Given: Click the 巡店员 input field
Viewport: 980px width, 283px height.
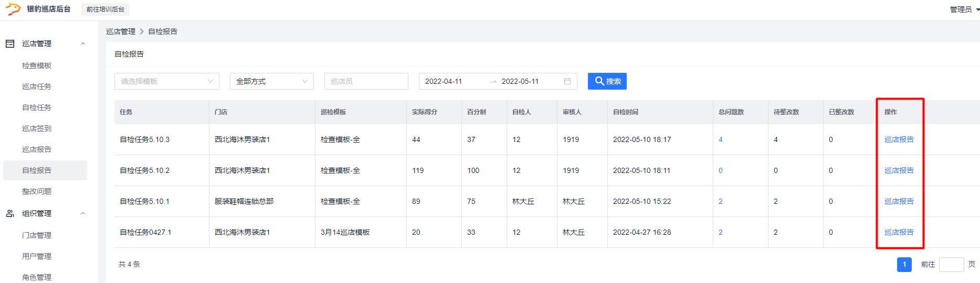Looking at the screenshot, I should [366, 81].
